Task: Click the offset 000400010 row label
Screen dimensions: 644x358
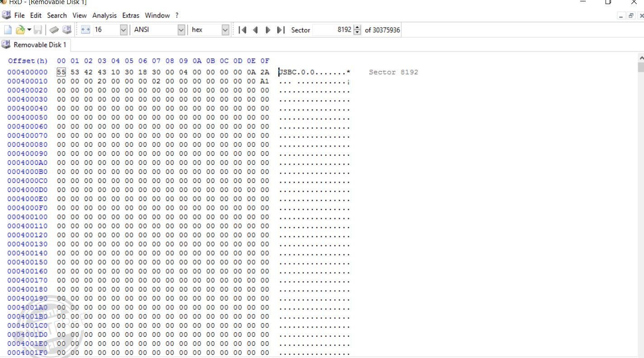Action: click(28, 81)
